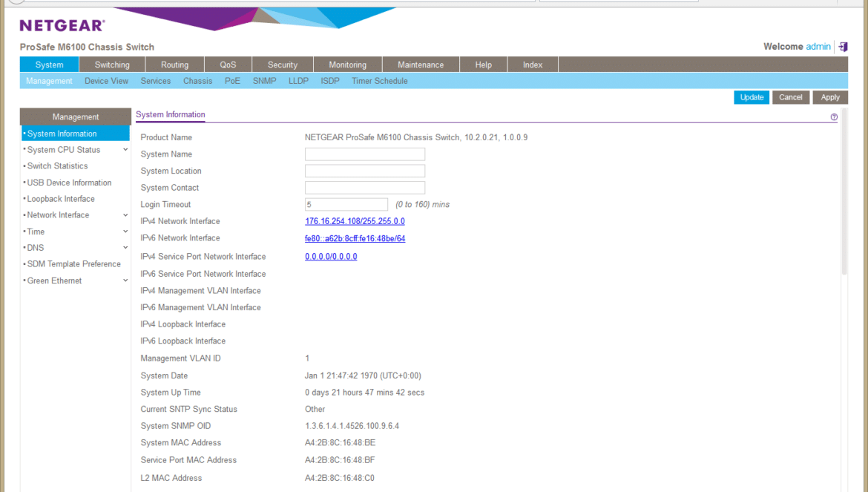Viewport: 868px width, 492px height.
Task: Open the System main tab
Action: pos(49,65)
